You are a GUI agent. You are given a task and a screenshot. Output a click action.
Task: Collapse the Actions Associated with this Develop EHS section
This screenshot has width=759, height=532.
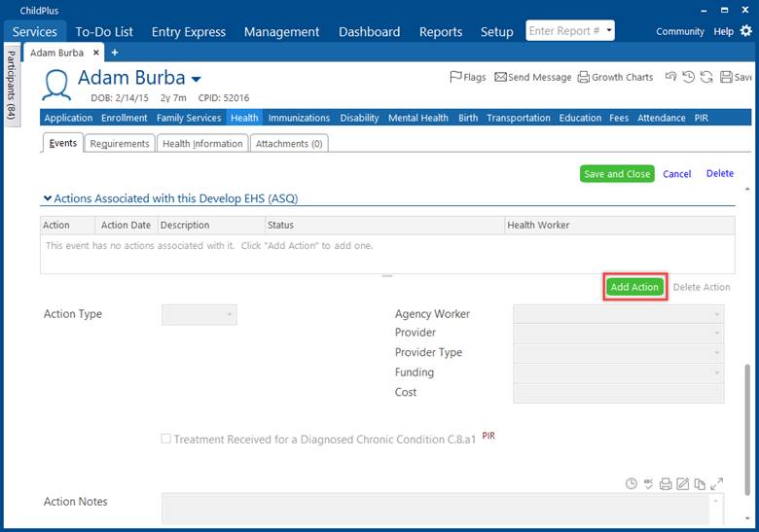point(47,198)
